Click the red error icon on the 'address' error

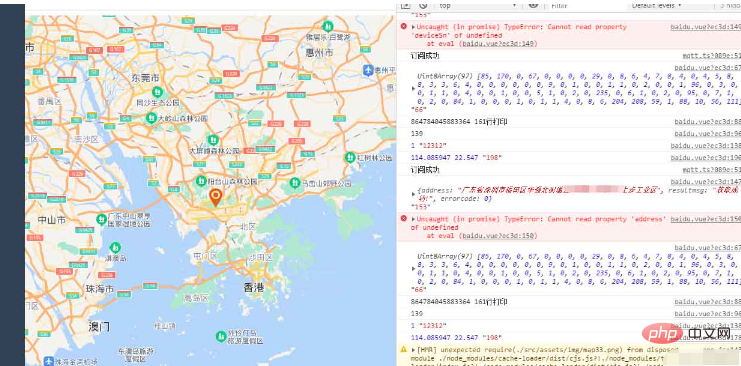click(x=404, y=218)
